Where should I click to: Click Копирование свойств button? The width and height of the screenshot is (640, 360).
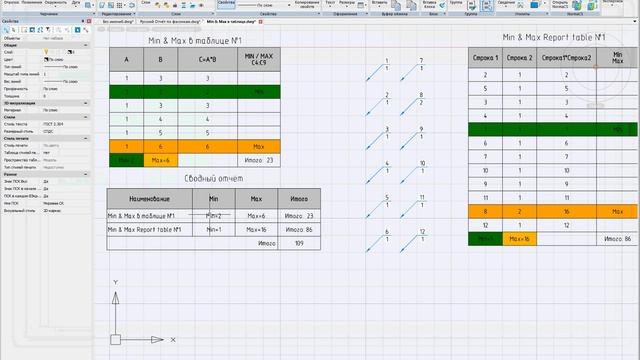307,4
